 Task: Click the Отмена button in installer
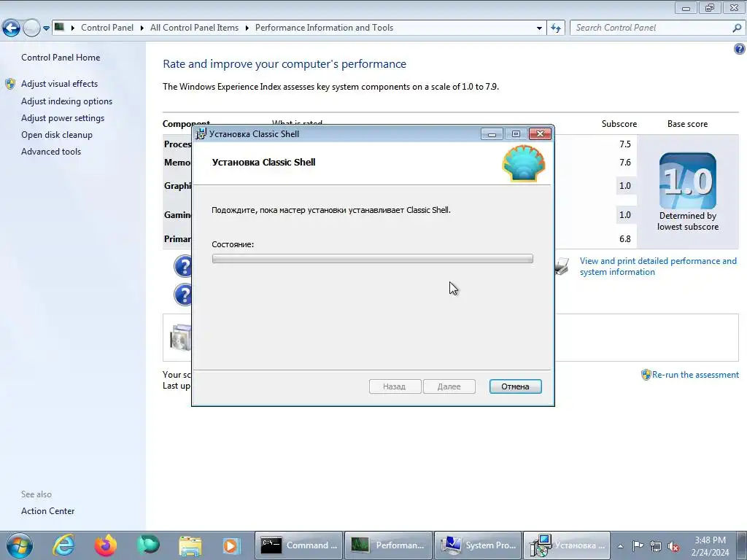[x=515, y=386]
